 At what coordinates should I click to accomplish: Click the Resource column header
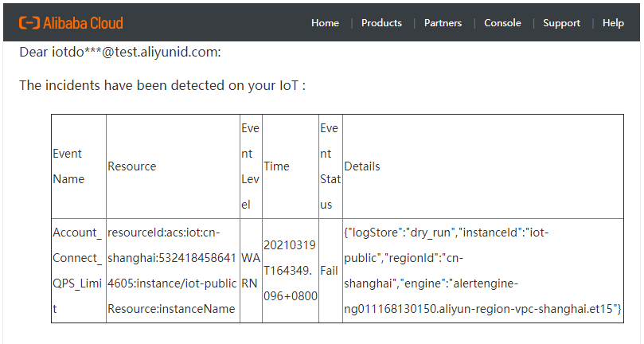click(173, 166)
